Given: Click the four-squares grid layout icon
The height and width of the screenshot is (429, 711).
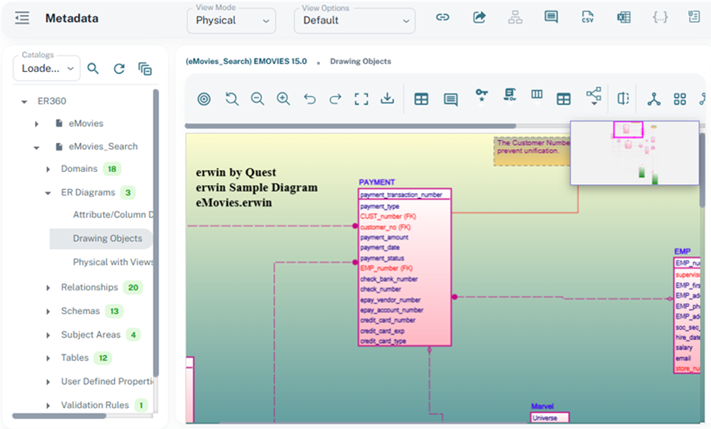Looking at the screenshot, I should (x=680, y=99).
